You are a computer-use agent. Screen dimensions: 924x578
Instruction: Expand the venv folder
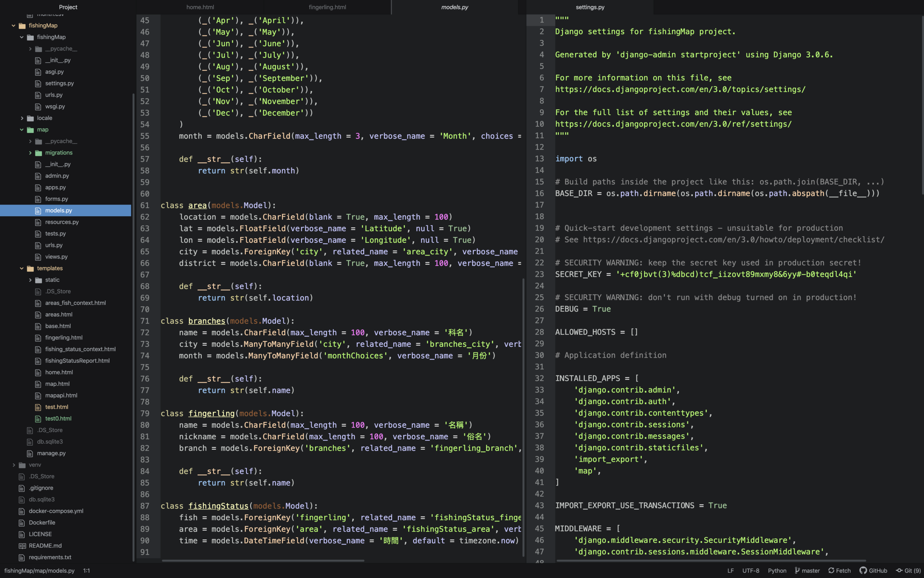pyautogui.click(x=14, y=465)
